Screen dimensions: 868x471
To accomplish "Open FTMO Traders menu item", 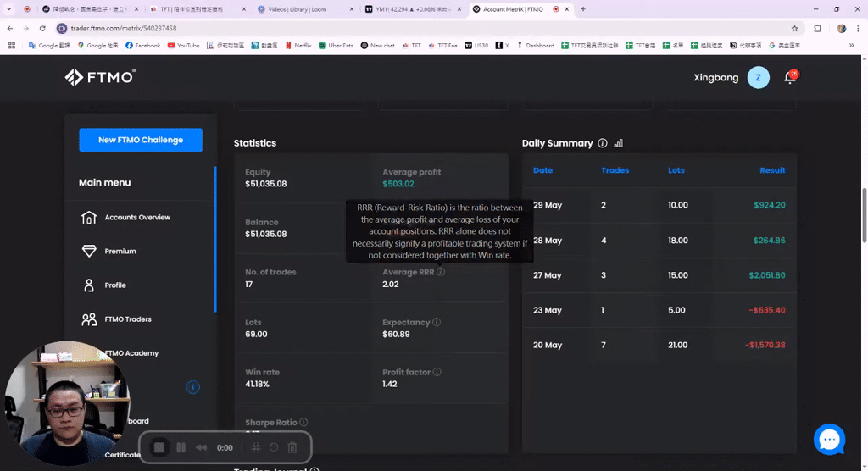I will tap(128, 319).
